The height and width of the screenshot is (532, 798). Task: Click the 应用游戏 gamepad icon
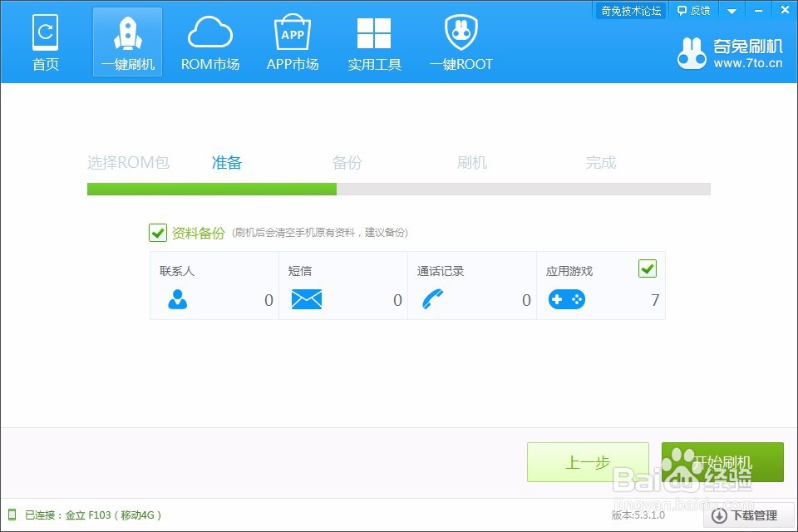(x=567, y=299)
